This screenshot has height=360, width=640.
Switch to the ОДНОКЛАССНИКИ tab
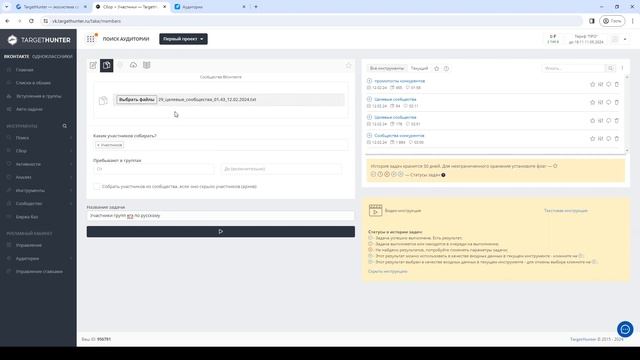pyautogui.click(x=52, y=56)
